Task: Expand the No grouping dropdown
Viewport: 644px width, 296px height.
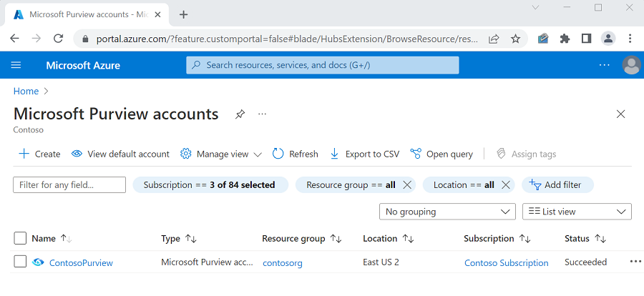Action: 447,212
